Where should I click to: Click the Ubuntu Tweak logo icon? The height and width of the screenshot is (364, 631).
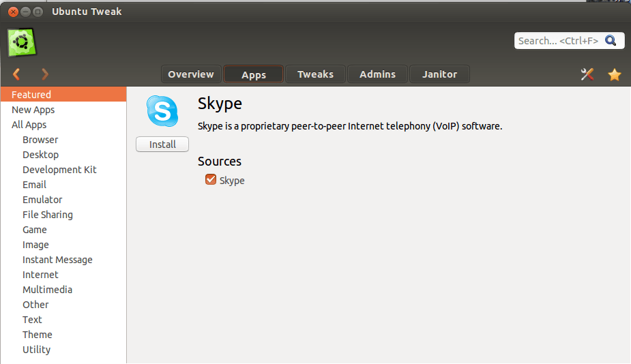22,42
